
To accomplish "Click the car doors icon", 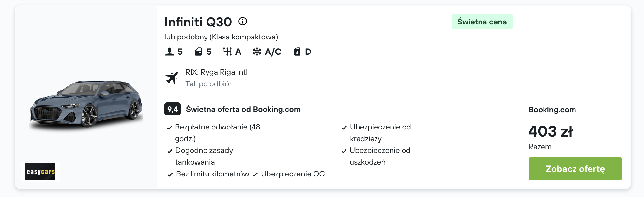I will 198,52.
